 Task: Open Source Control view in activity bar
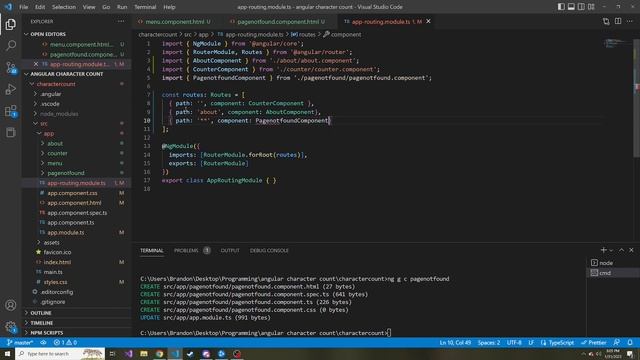11,67
